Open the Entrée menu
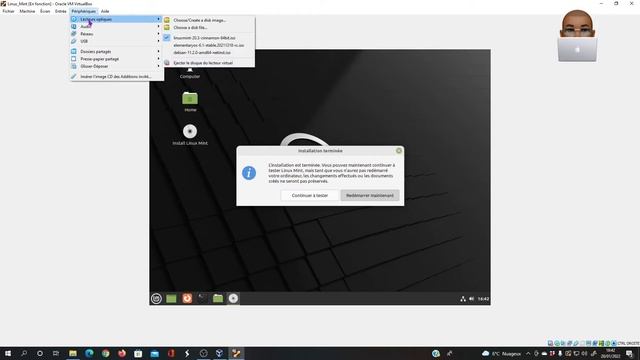 click(x=60, y=11)
